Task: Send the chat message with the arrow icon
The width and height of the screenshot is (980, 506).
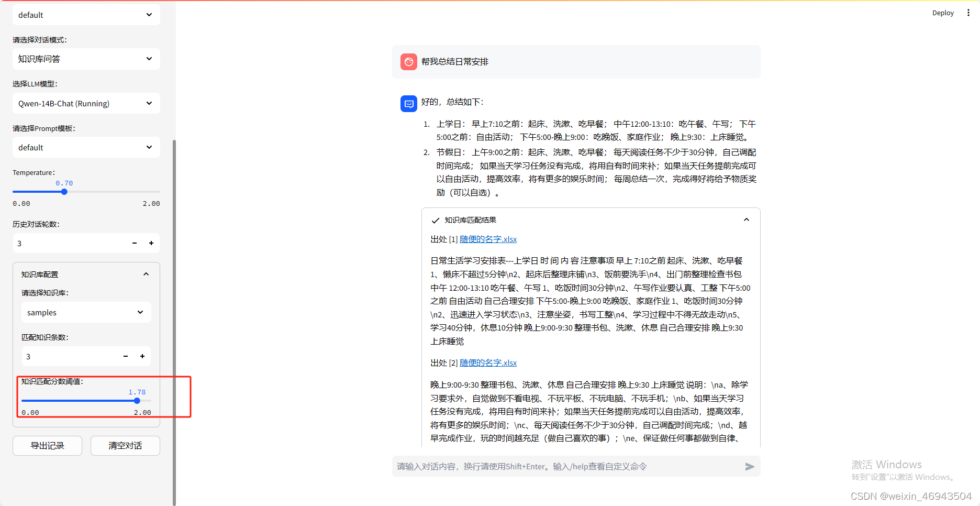Action: [750, 467]
